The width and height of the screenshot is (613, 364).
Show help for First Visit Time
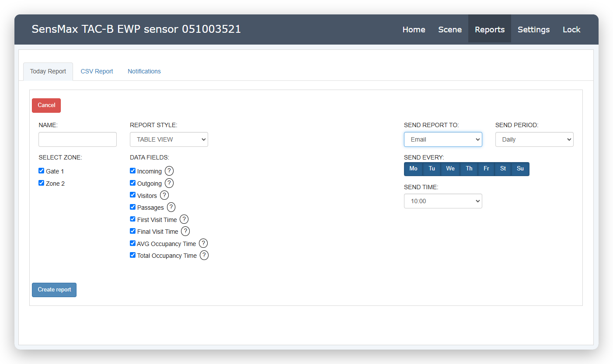(x=184, y=219)
